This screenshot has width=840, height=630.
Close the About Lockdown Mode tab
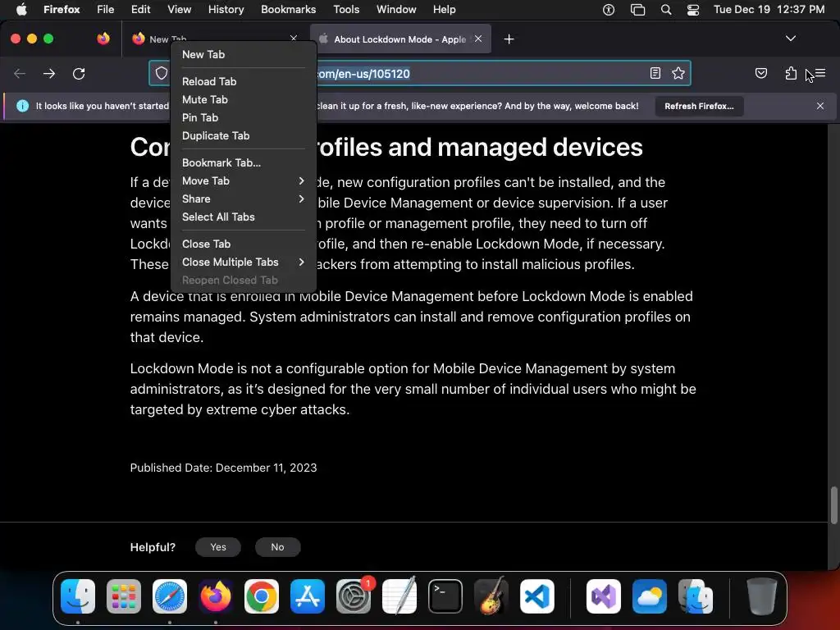pos(478,39)
